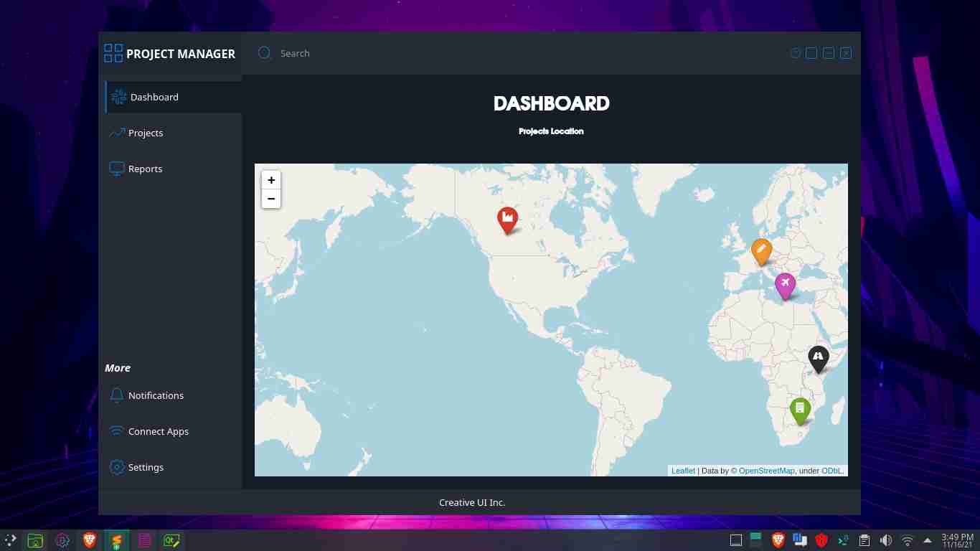Select the red factory marker in Canada
Image resolution: width=980 pixels, height=551 pixels.
point(507,220)
